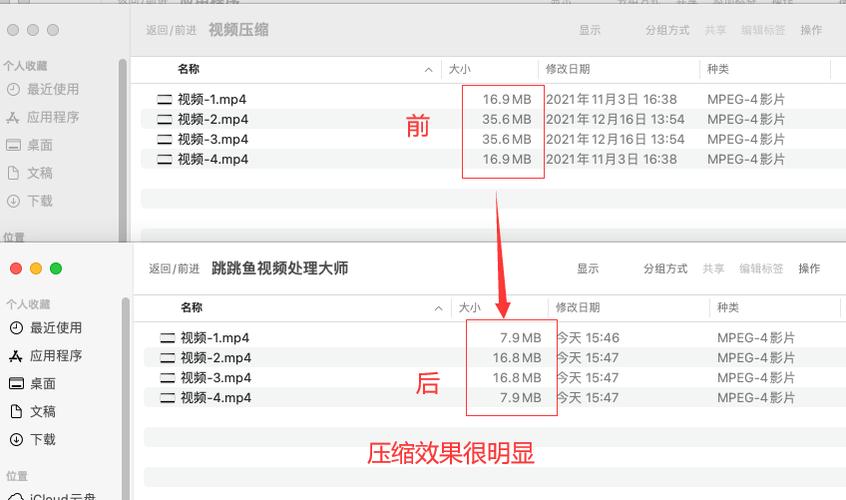Screen dimensions: 846x500
Task: Sort by 种类 column in 跳跳鱼视频处理大师 window
Action: click(728, 307)
